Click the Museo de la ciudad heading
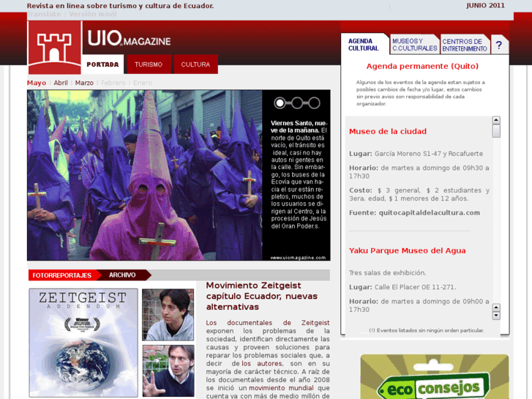The image size is (532, 399). pos(388,132)
